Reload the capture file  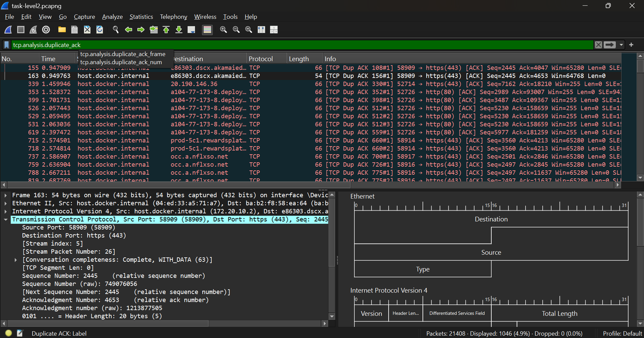tap(100, 30)
